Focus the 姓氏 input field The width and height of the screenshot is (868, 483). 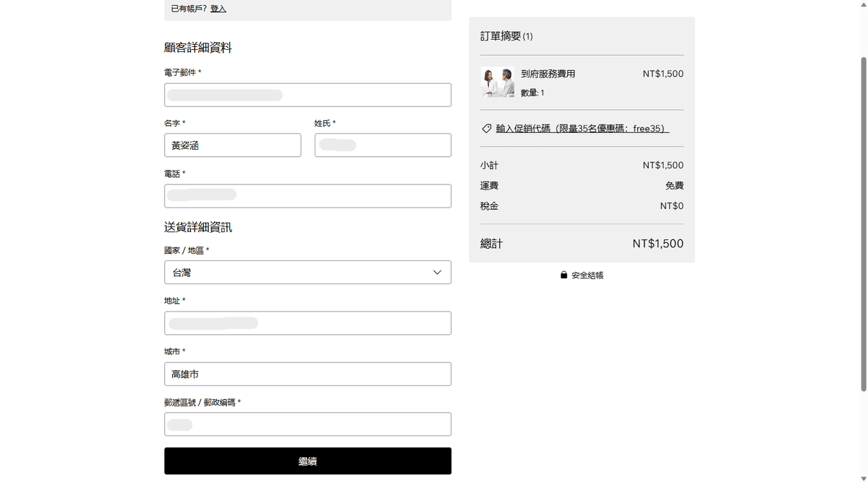[383, 145]
